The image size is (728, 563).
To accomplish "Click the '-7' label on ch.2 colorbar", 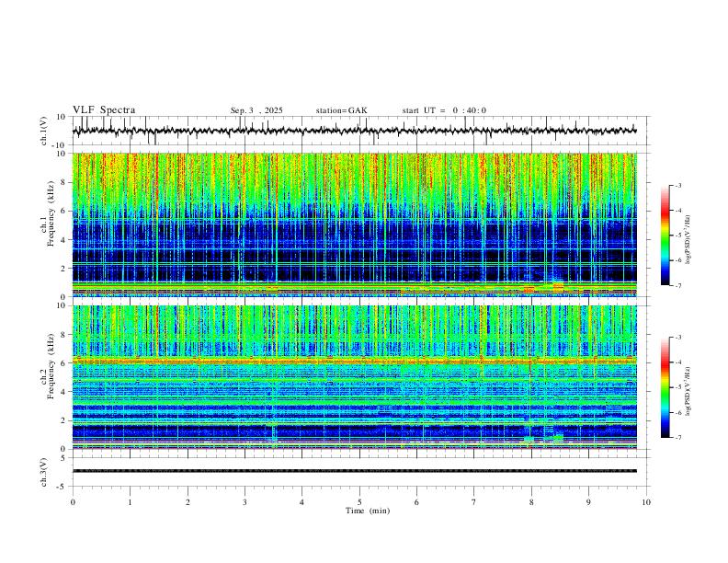I will [x=677, y=437].
